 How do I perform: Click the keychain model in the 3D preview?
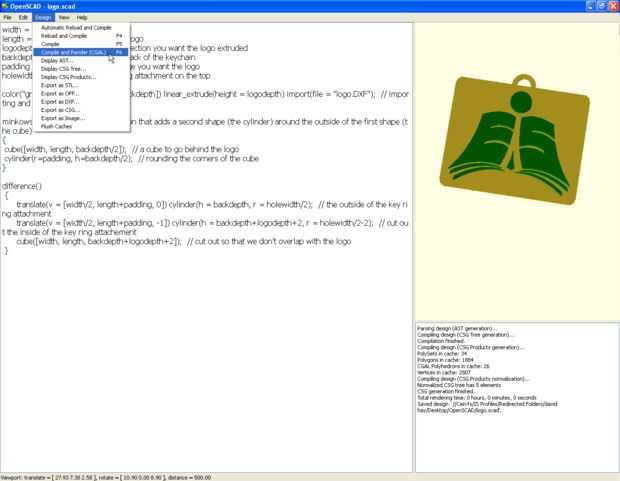[515, 139]
